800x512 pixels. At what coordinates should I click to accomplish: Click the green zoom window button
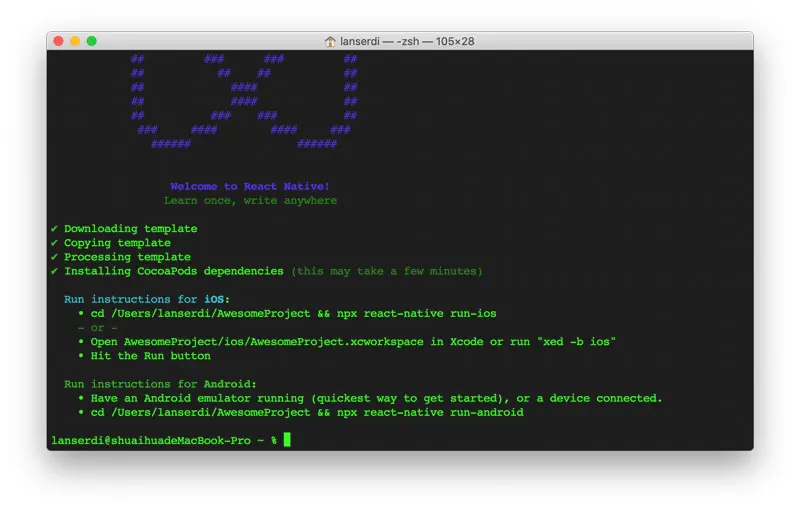pyautogui.click(x=92, y=41)
